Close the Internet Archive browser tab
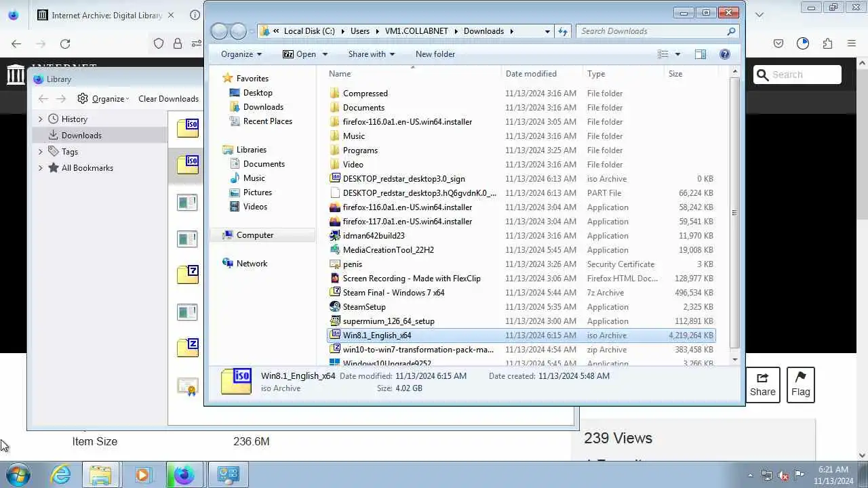This screenshot has width=868, height=488. coord(170,15)
